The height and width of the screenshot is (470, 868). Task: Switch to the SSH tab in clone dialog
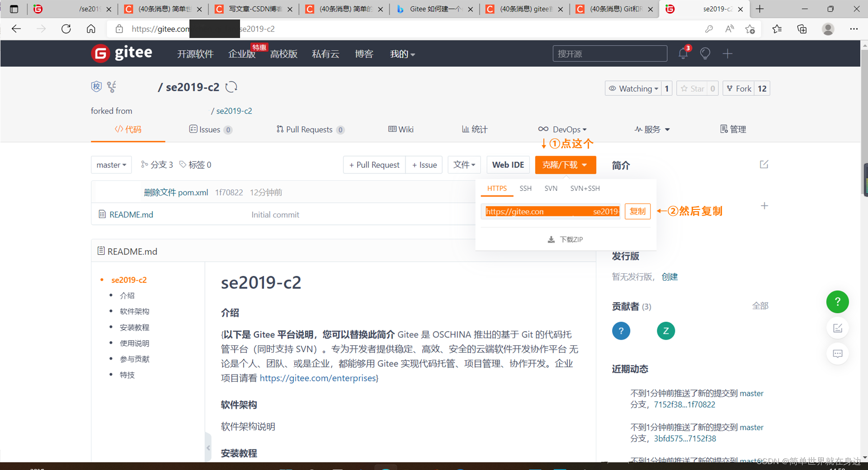[x=525, y=188]
